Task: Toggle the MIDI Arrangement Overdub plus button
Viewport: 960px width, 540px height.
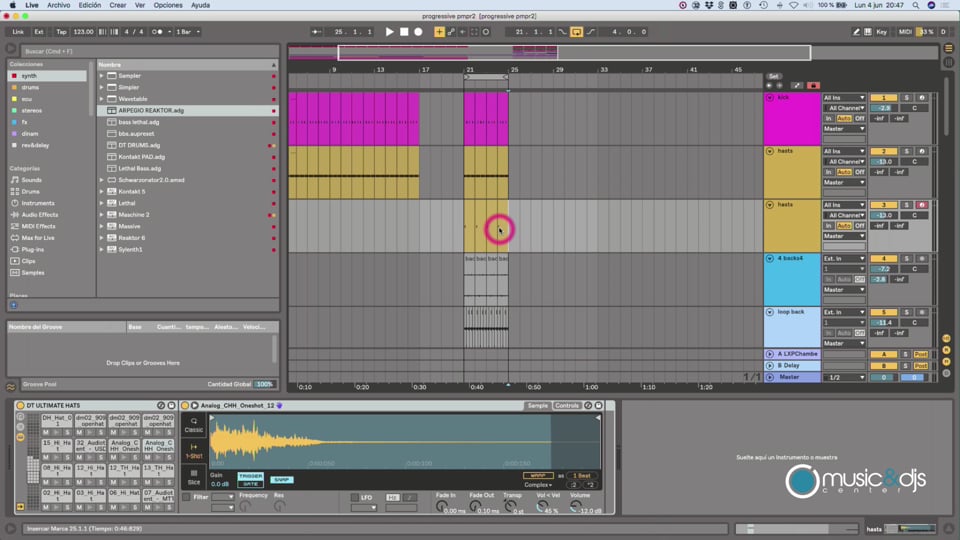Action: point(440,32)
